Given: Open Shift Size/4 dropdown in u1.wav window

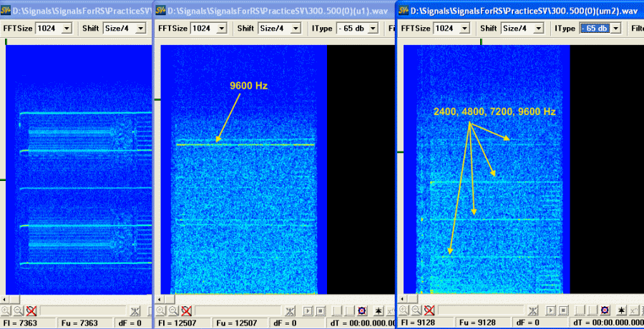Looking at the screenshot, I should (x=284, y=28).
